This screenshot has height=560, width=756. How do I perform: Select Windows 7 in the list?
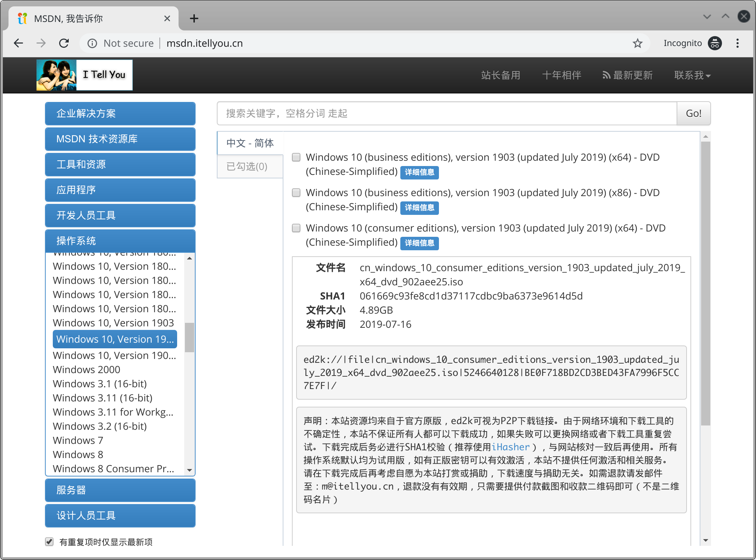pos(78,440)
